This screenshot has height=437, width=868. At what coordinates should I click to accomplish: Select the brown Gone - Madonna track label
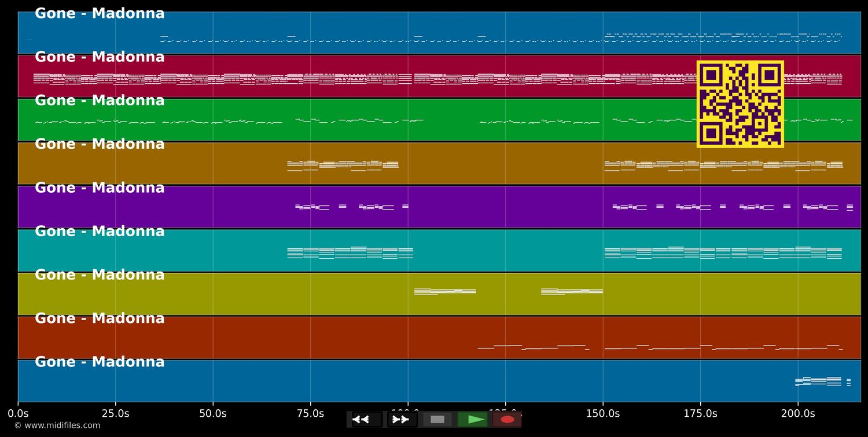[100, 144]
